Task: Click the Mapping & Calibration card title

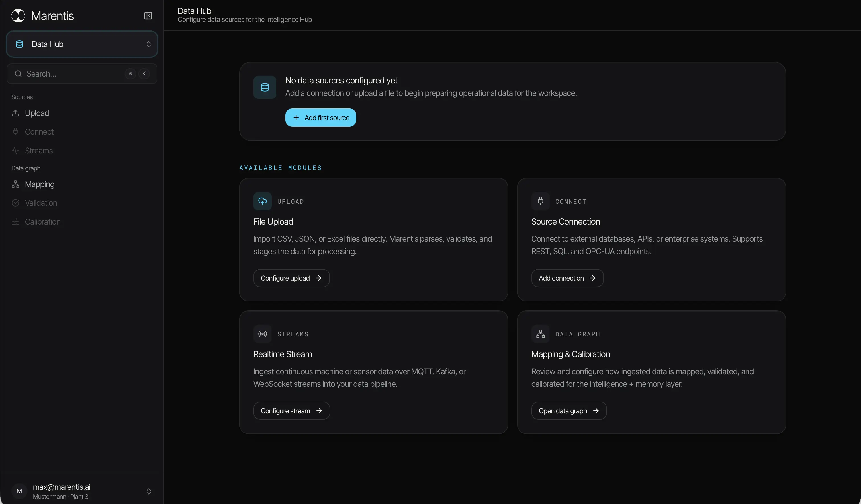Action: point(570,354)
